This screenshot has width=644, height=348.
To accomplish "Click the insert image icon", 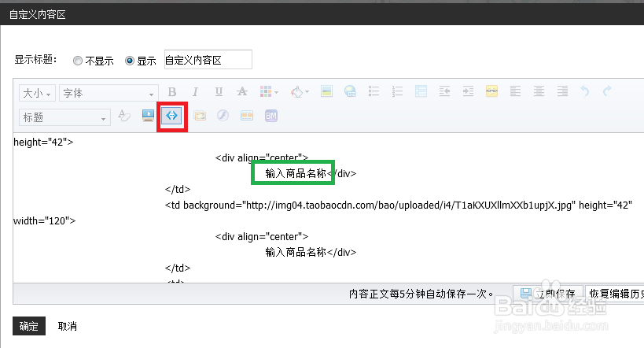I will [x=326, y=92].
